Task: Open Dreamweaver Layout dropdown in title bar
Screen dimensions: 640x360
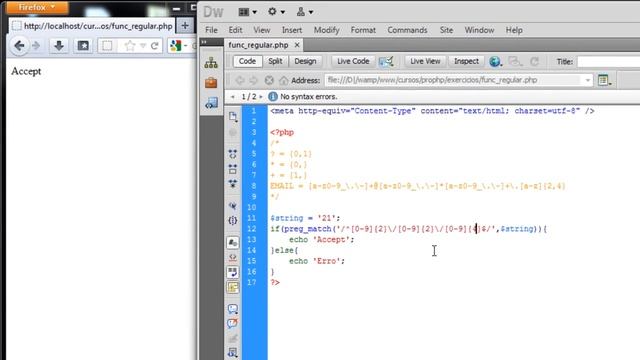Action: tap(247, 12)
